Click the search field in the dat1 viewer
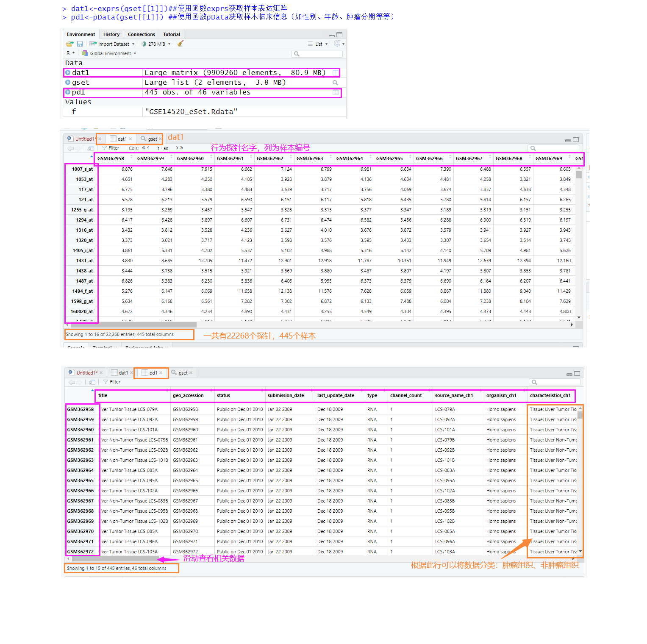647x644 pixels. click(553, 148)
